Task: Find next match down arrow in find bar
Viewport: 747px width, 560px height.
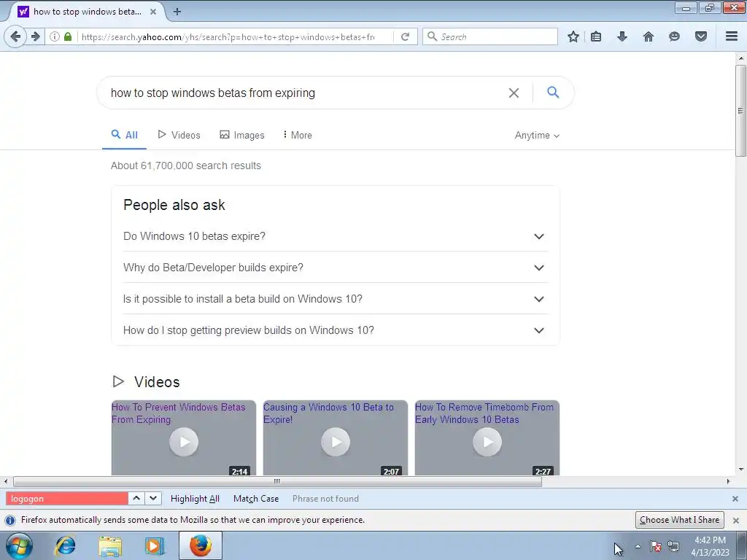Action: 153,498
